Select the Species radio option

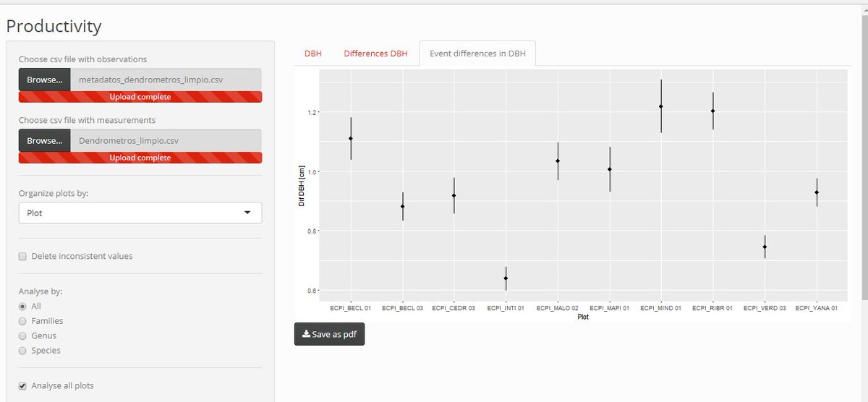point(23,351)
